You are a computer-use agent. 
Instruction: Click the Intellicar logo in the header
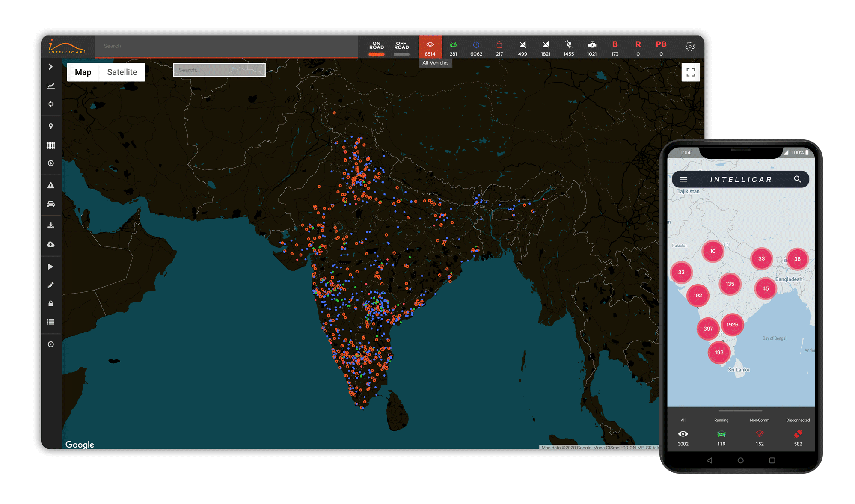point(66,47)
